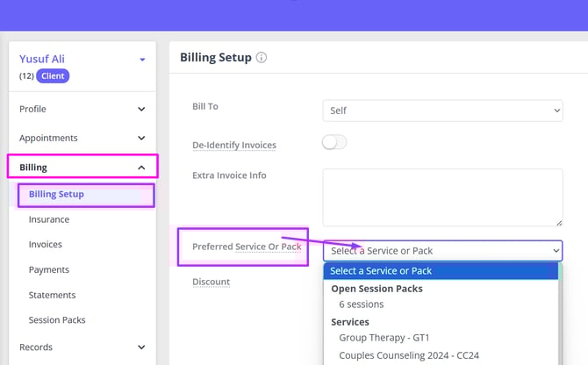Image resolution: width=588 pixels, height=365 pixels.
Task: Open the Statements page
Action: (52, 296)
